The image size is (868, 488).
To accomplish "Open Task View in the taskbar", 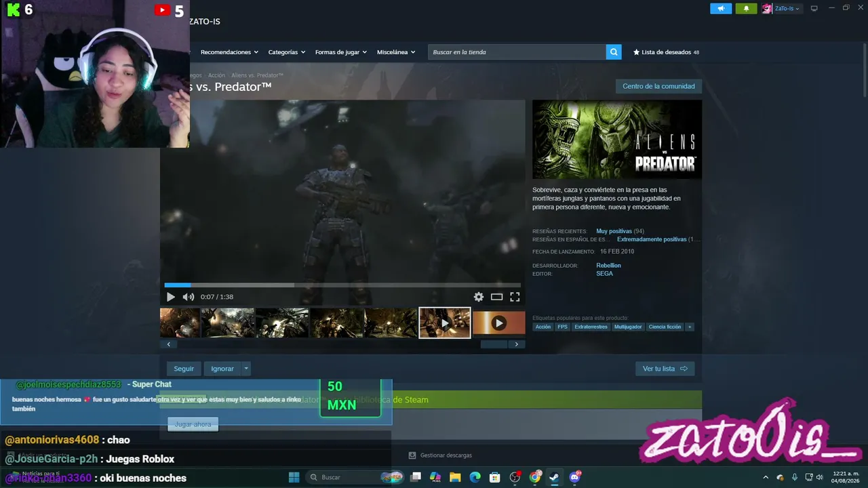I will (416, 477).
